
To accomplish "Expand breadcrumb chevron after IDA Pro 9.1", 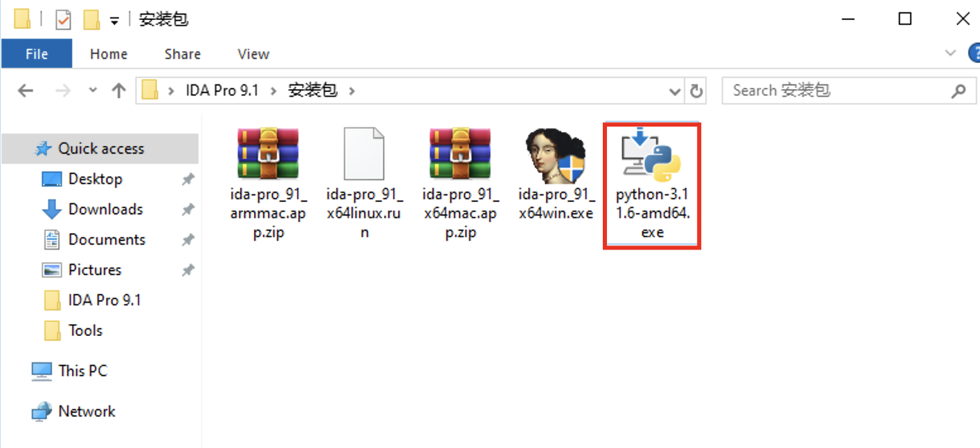I will coord(273,91).
